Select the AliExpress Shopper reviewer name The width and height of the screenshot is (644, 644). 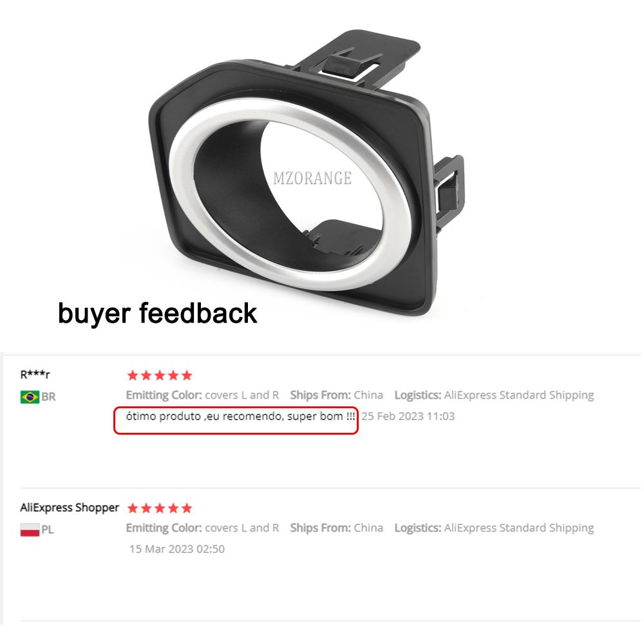click(70, 507)
